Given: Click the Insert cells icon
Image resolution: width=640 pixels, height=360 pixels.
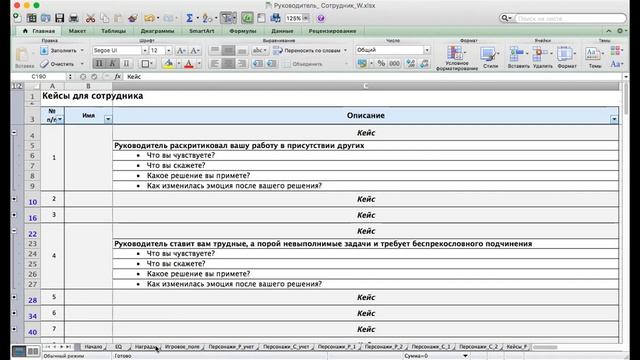Looking at the screenshot, I should 518,58.
